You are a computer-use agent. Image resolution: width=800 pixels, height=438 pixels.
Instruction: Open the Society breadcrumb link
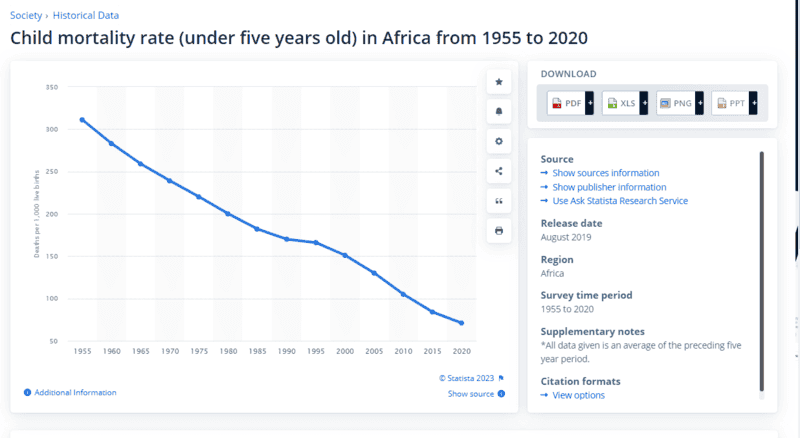[x=26, y=17]
